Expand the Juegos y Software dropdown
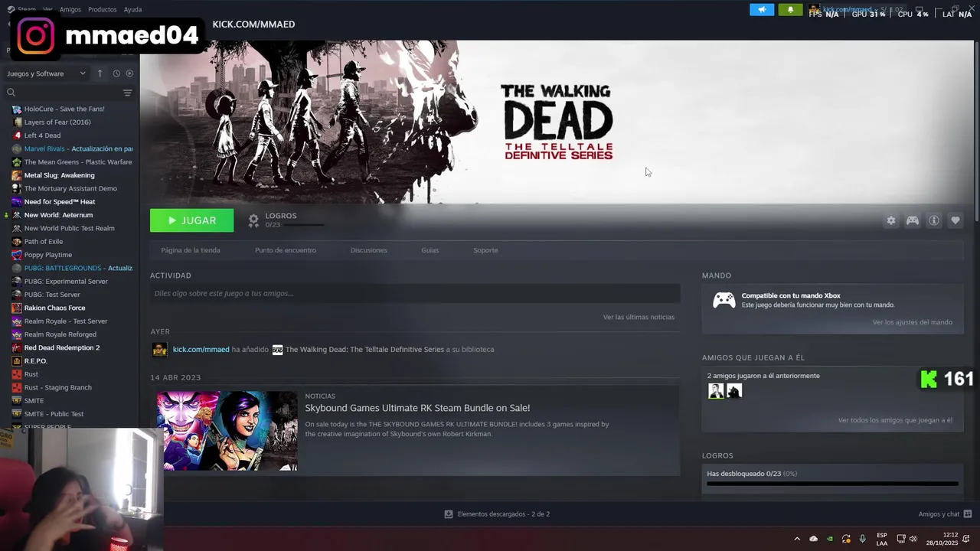This screenshot has width=980, height=551. [x=46, y=73]
